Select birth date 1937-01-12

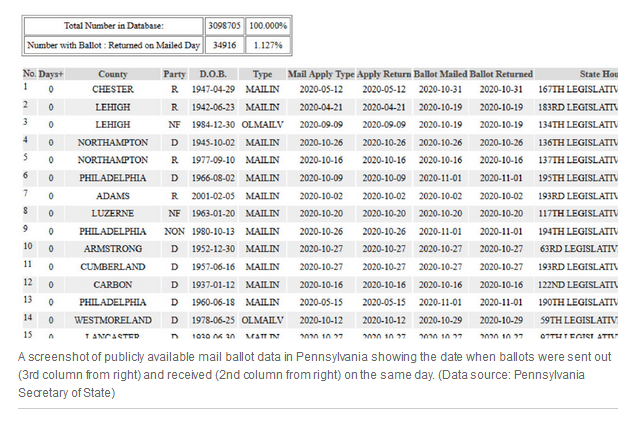[x=213, y=284]
